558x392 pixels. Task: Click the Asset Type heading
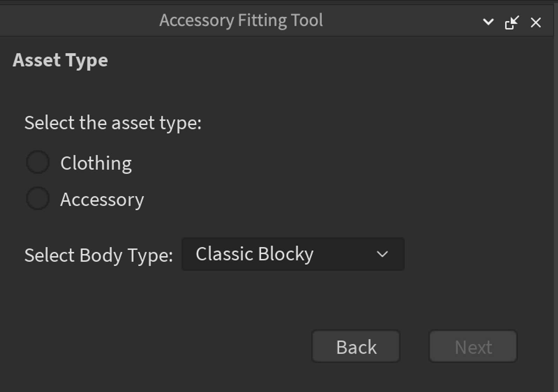(x=60, y=60)
